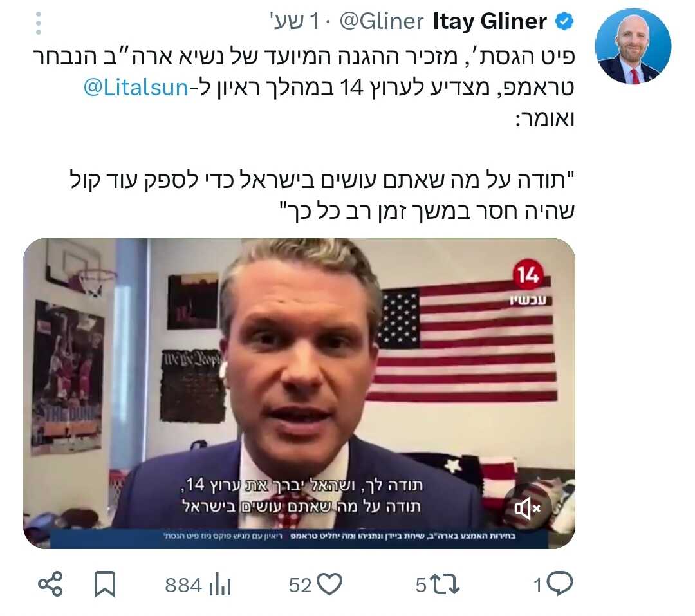Click the red 14 channel logo
This screenshot has height=616, width=695.
click(x=528, y=274)
